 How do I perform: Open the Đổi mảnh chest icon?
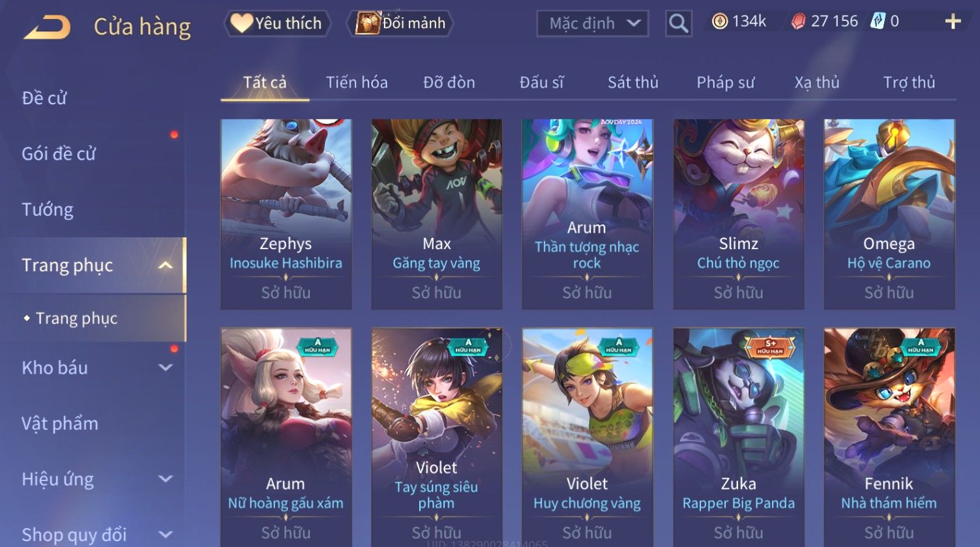click(368, 23)
